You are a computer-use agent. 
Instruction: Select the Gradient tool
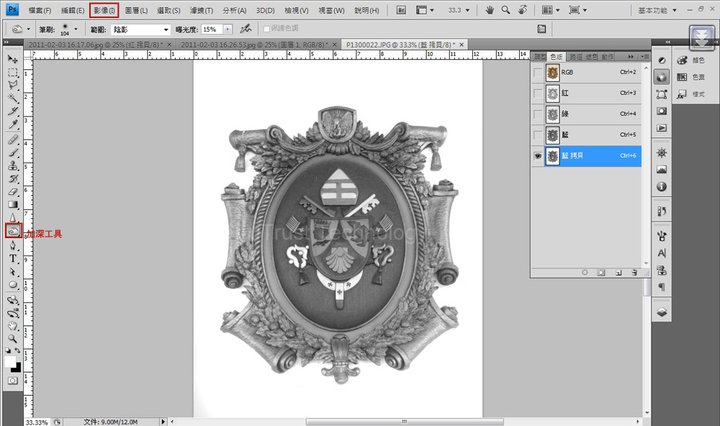13,205
